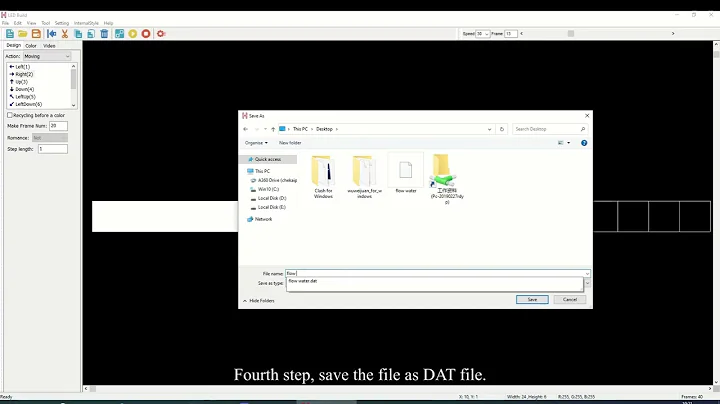Click the view layout icon in dialog
720x404 pixels.
561,143
